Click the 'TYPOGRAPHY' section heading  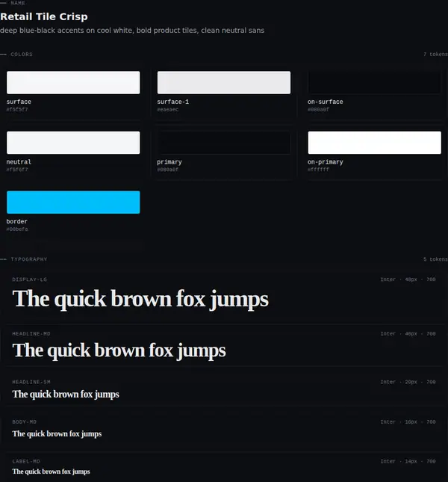tap(29, 259)
